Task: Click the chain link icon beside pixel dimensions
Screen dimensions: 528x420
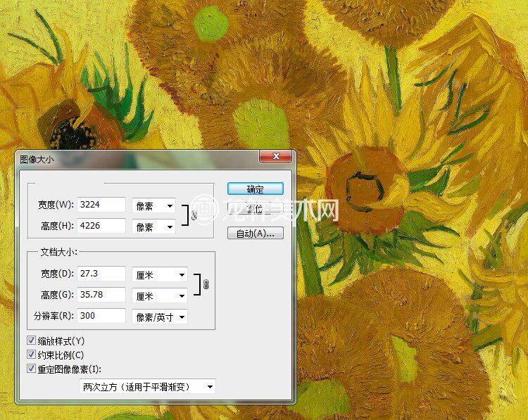Action: [194, 216]
